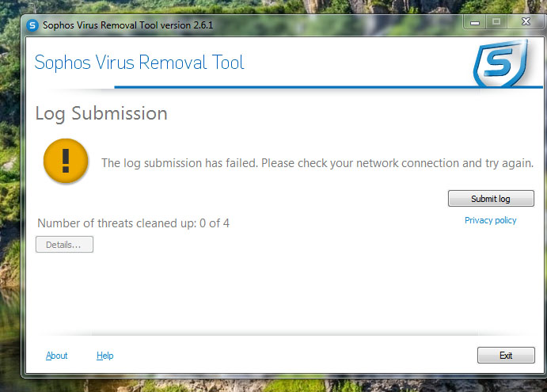Open the About link
Image resolution: width=547 pixels, height=392 pixels.
(x=57, y=356)
